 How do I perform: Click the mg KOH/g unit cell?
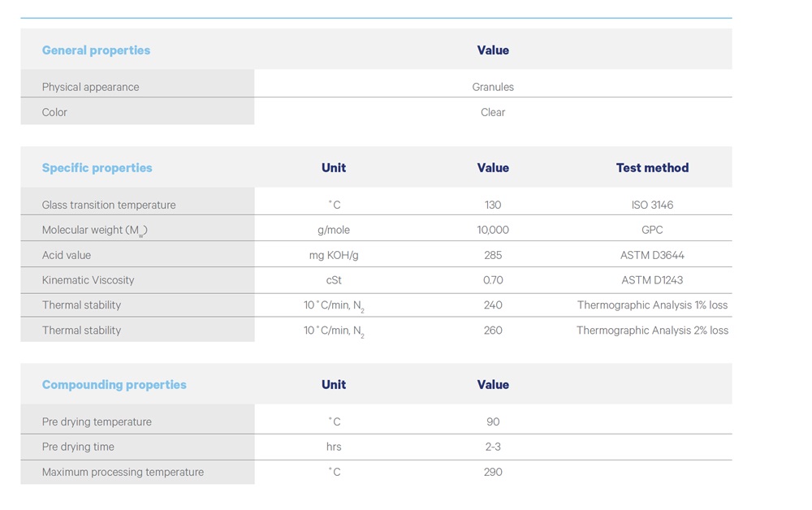334,255
